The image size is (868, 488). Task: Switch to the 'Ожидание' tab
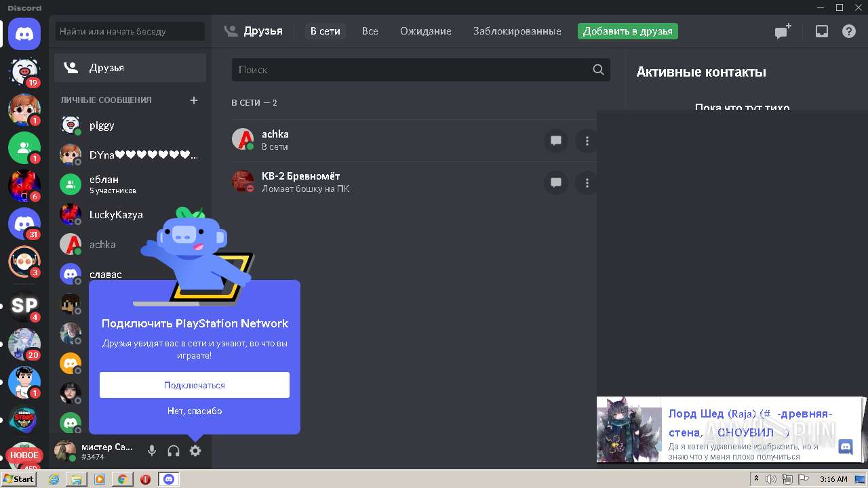point(426,31)
